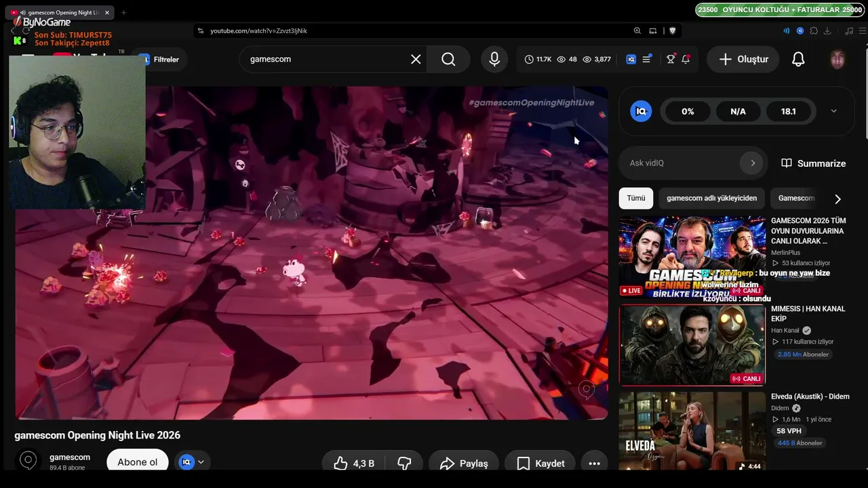This screenshot has height=488, width=868.
Task: Open the gamescom channel name link
Action: pyautogui.click(x=70, y=457)
